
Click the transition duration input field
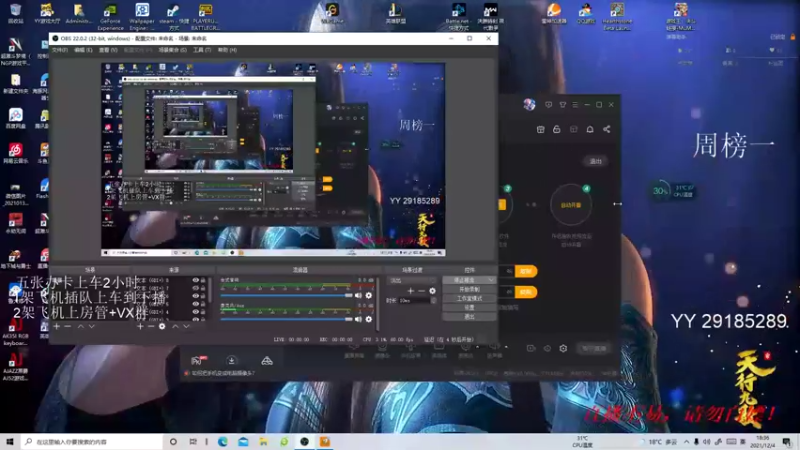(x=414, y=301)
